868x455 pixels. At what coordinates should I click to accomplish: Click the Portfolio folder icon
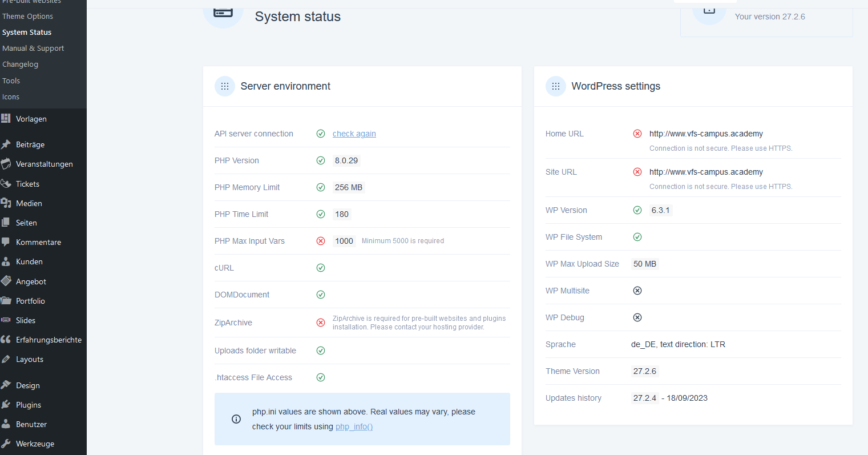tap(6, 301)
